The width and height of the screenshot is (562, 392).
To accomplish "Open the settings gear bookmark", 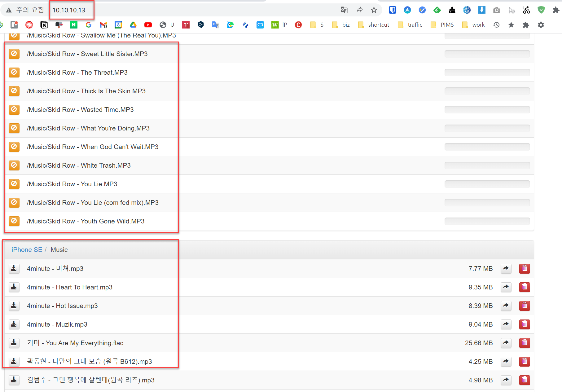I will pos(541,25).
